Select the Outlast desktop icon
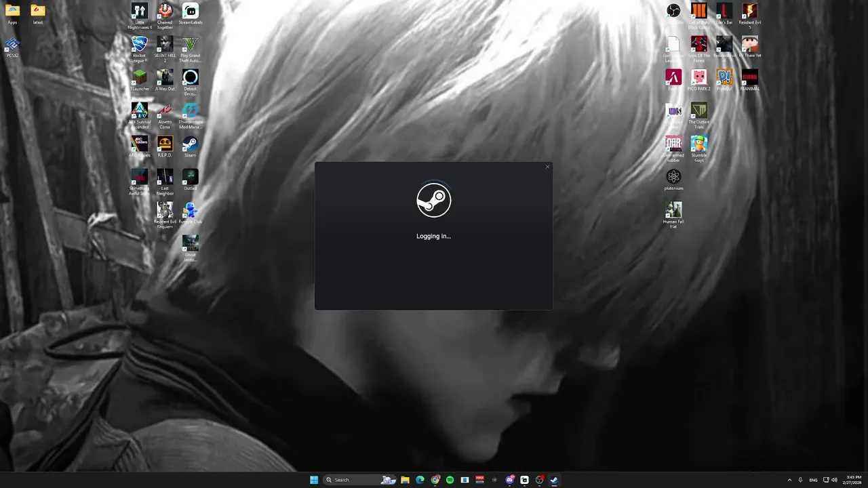868x488 pixels. (x=191, y=180)
